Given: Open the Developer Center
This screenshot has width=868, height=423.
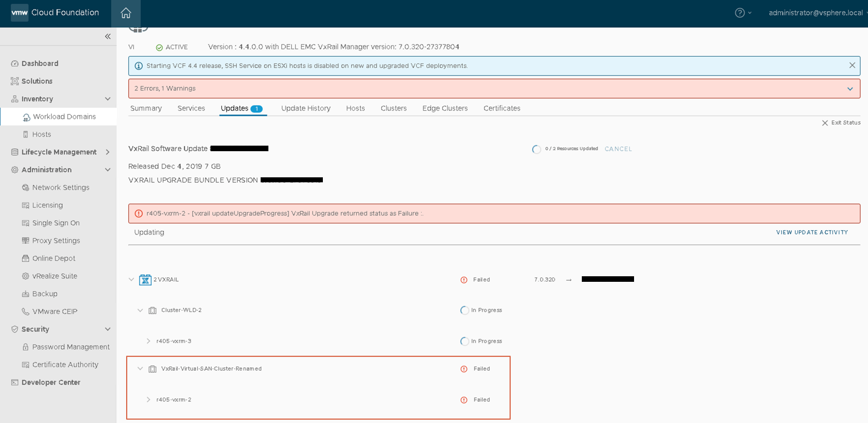Looking at the screenshot, I should coord(51,382).
